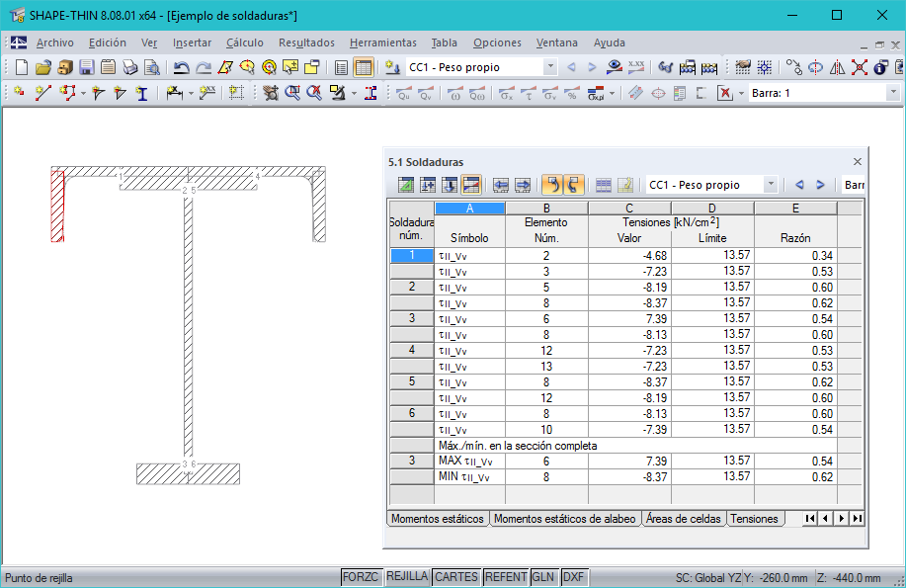
Task: Open the Herramientas menu
Action: click(x=382, y=42)
